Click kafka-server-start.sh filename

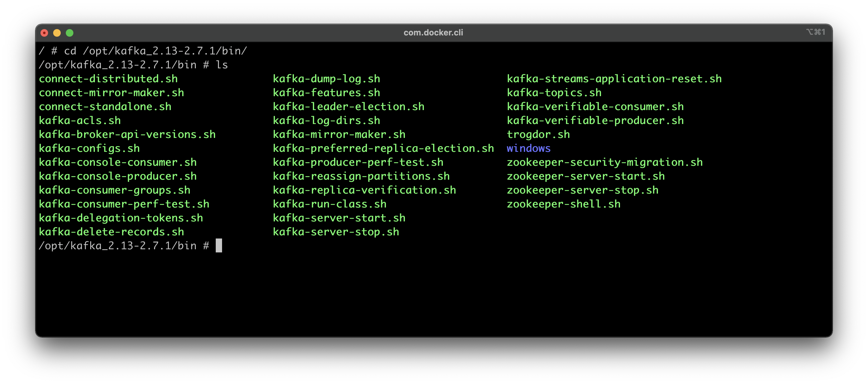[339, 218]
